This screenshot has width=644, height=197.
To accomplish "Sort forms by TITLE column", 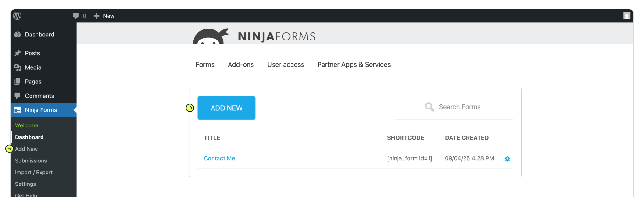I will point(212,138).
